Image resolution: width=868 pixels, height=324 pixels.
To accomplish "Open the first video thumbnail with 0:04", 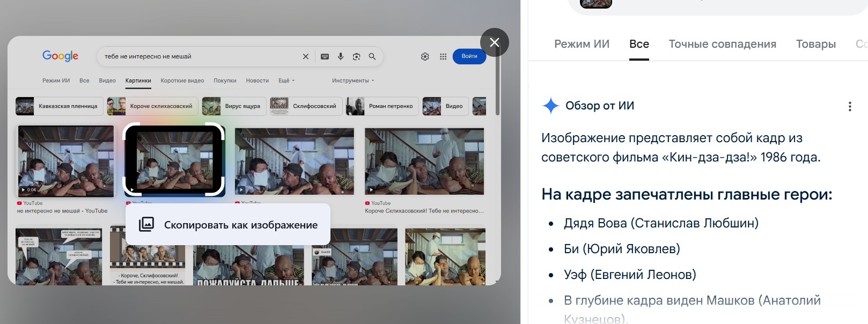I will tap(66, 161).
